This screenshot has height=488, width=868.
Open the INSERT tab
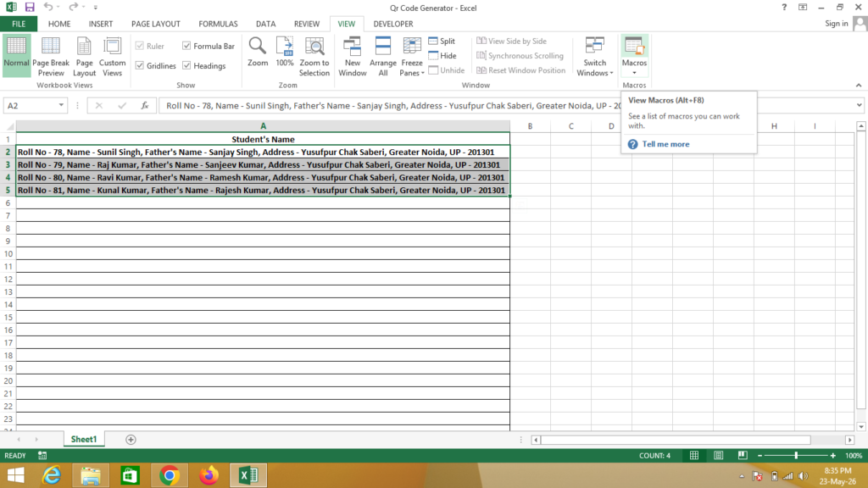click(x=101, y=24)
